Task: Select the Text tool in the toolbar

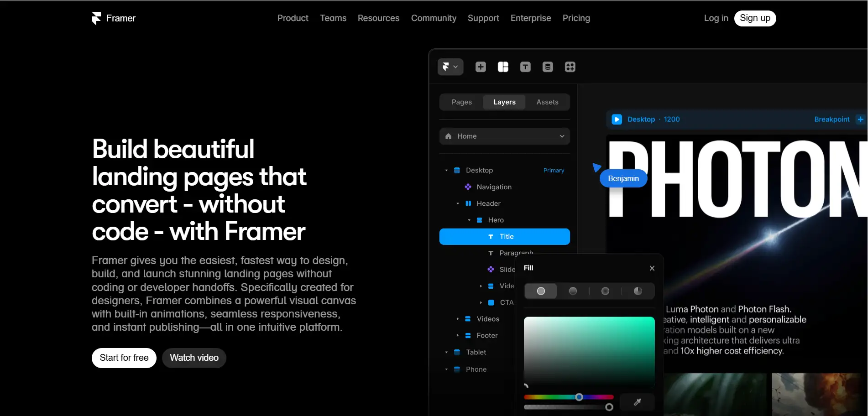Action: [525, 67]
